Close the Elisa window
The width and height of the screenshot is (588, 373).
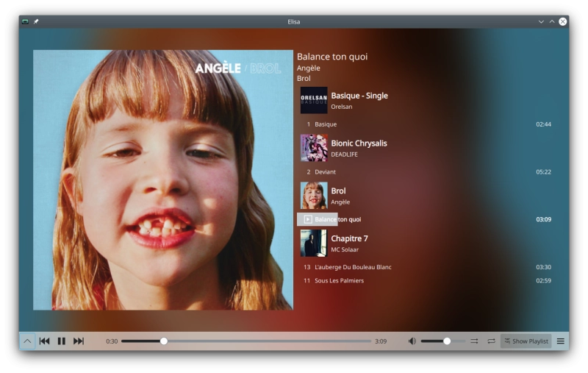(x=563, y=22)
